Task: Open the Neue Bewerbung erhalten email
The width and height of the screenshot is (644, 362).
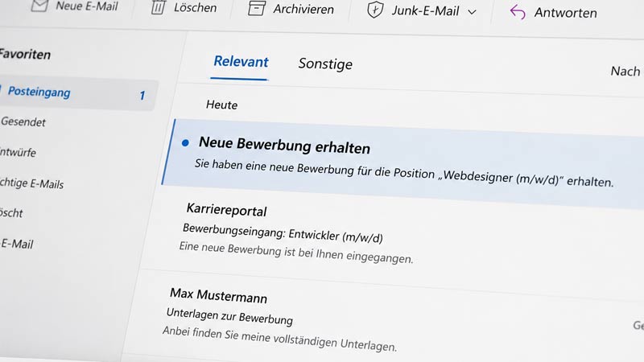Action: coord(402,163)
